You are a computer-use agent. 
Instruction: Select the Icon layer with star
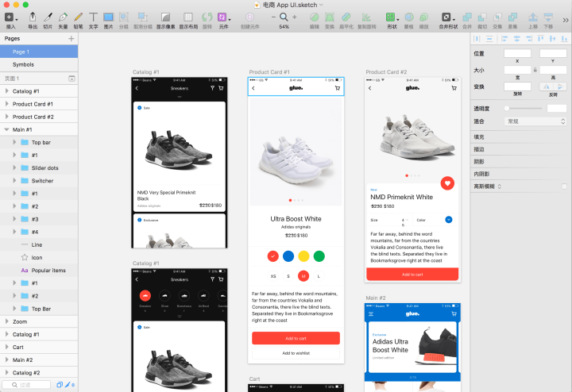click(x=39, y=258)
